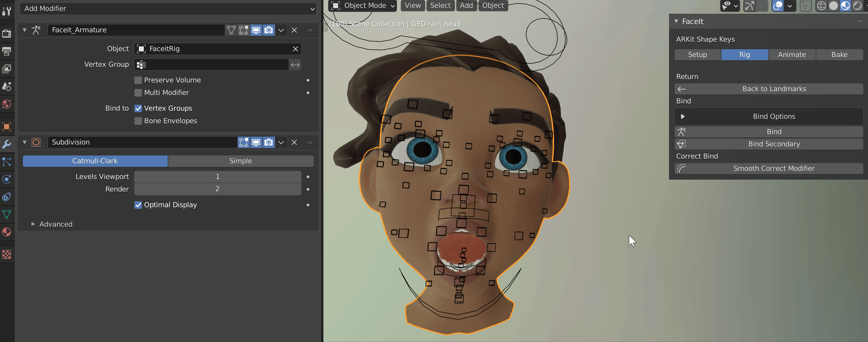
Task: Open the Object Data mesh tab
Action: 7,214
